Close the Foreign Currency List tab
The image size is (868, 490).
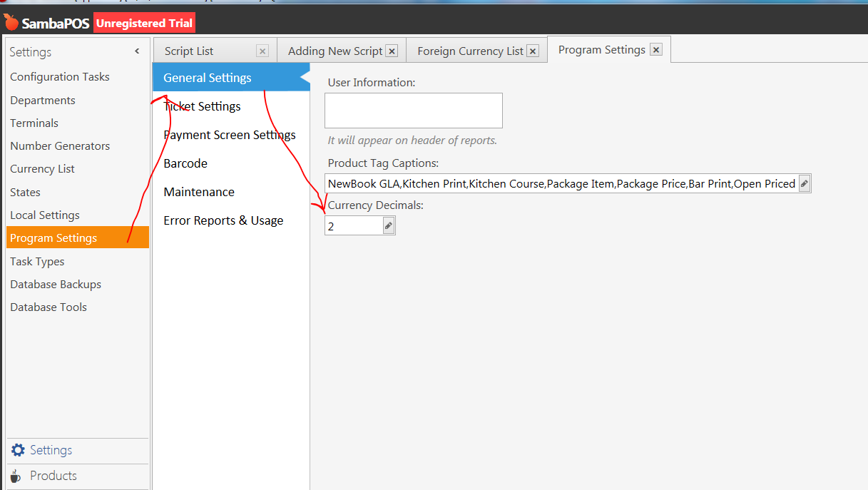point(533,51)
